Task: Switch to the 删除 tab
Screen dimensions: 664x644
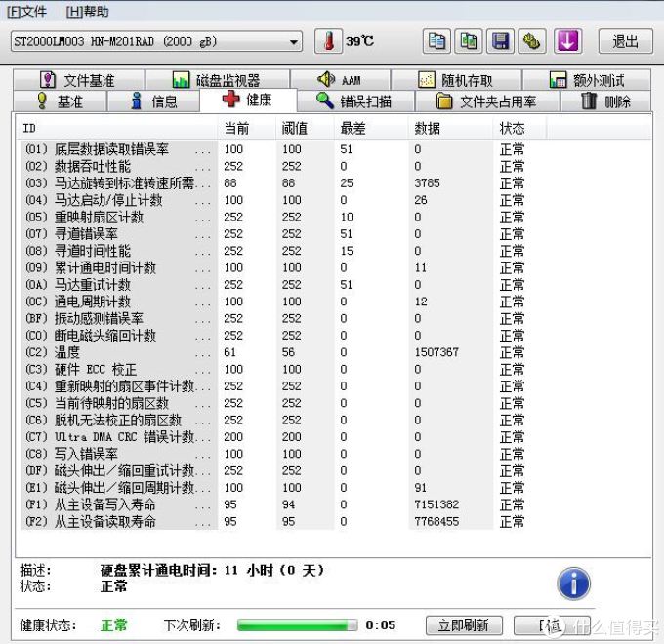Action: coord(606,101)
